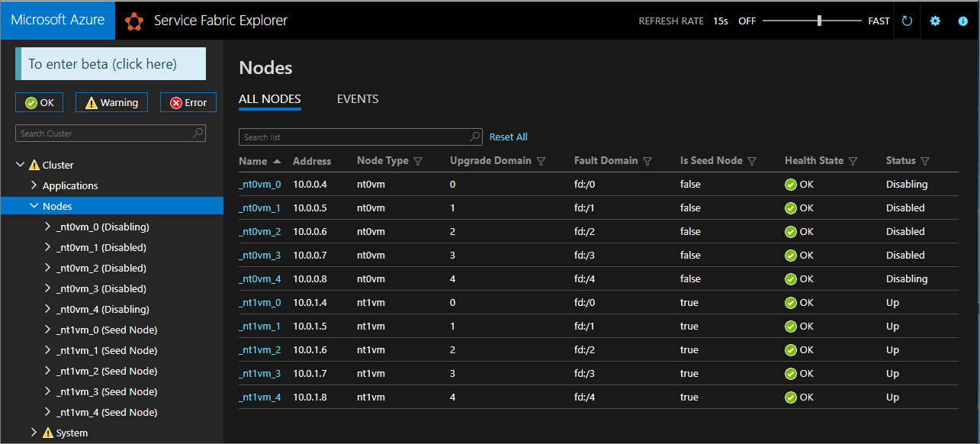Open the Status column filter funnel
980x444 pixels.
[x=925, y=160]
